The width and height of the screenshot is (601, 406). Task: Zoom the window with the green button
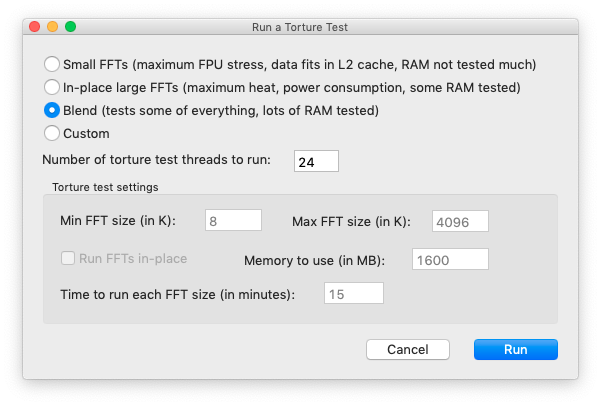point(70,25)
